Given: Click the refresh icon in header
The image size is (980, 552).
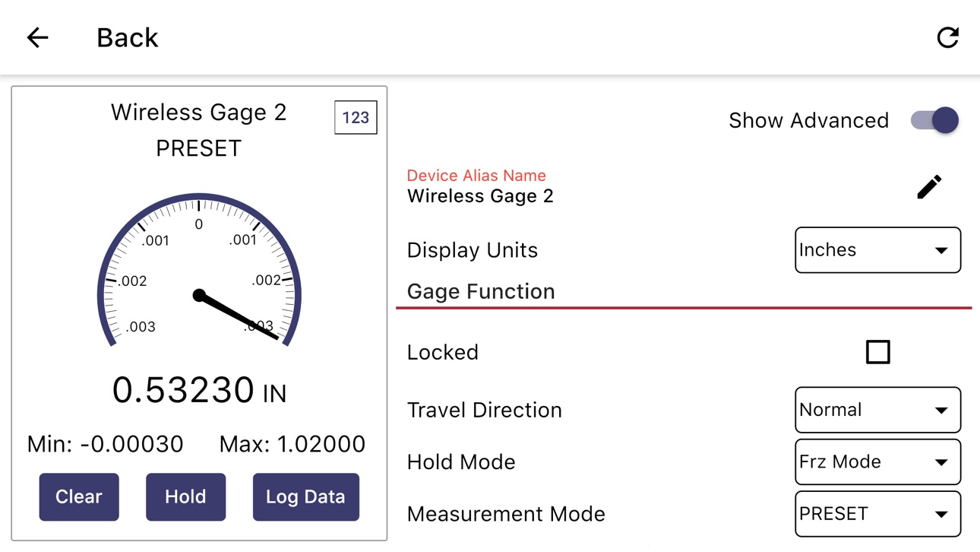Looking at the screenshot, I should [x=947, y=37].
